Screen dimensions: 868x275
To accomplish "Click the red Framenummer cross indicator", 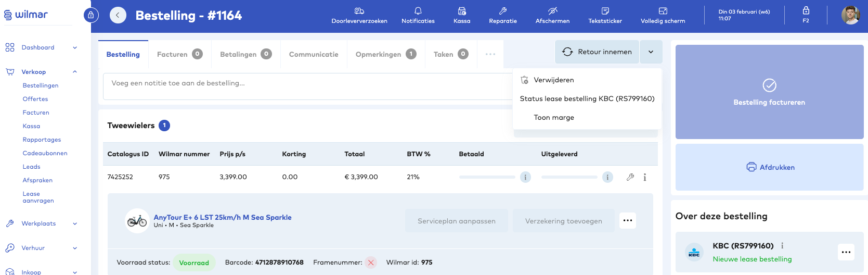I will point(371,262).
